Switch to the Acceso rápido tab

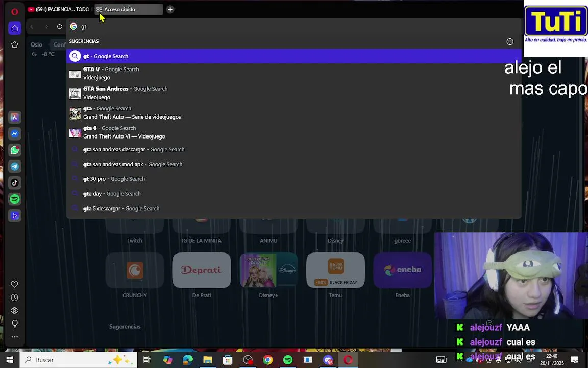coord(128,9)
